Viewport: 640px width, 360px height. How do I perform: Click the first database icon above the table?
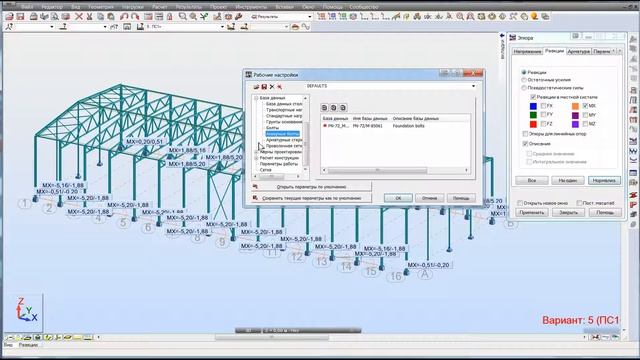[324, 107]
